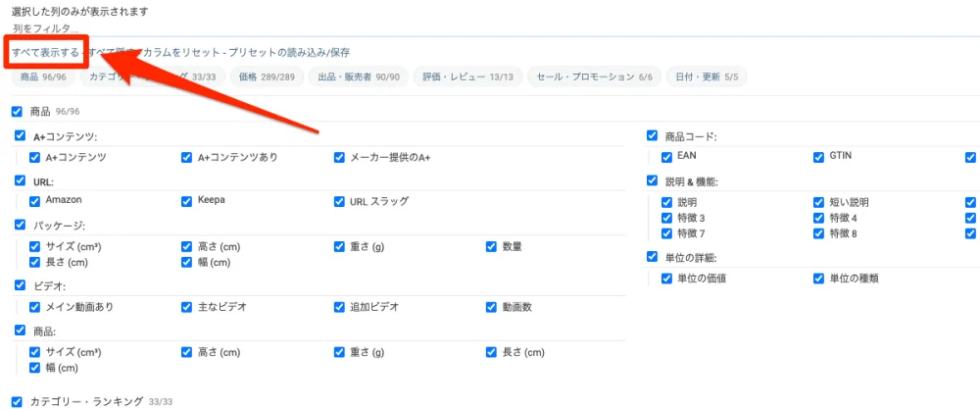
Task: Toggle 主なビデオ checkbox
Action: tap(186, 307)
